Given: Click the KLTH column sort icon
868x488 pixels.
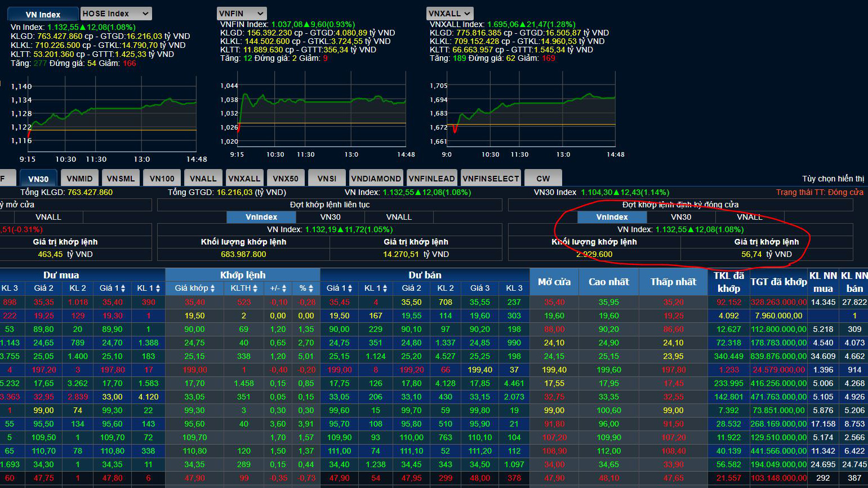Looking at the screenshot, I should tap(255, 289).
